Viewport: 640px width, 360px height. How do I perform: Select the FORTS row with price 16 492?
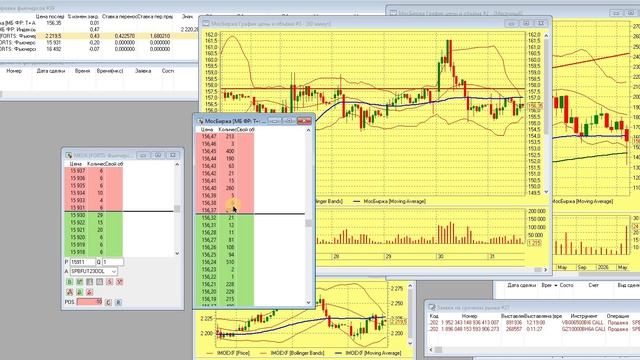click(x=99, y=49)
